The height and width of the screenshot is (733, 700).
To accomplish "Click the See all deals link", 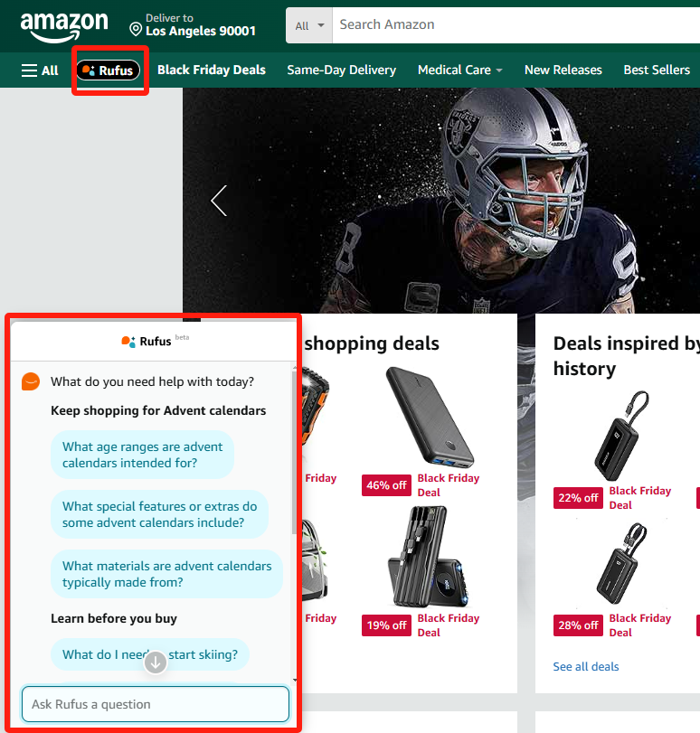I will click(x=586, y=667).
